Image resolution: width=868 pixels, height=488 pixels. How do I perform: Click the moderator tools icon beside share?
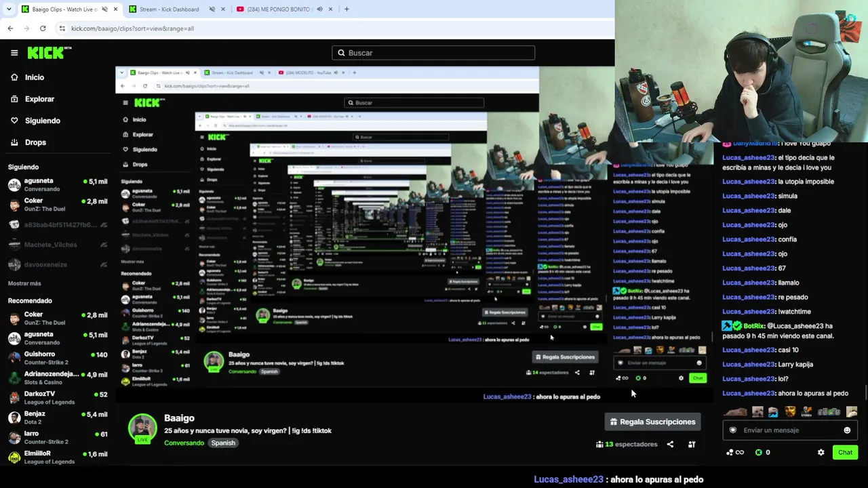[692, 445]
